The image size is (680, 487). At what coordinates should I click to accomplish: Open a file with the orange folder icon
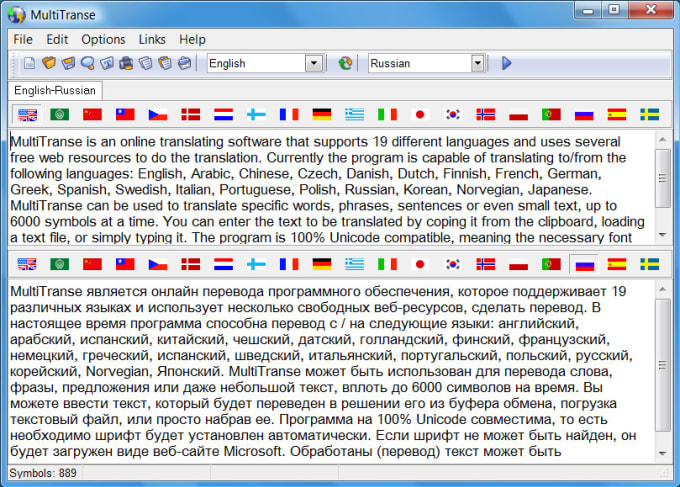click(49, 63)
